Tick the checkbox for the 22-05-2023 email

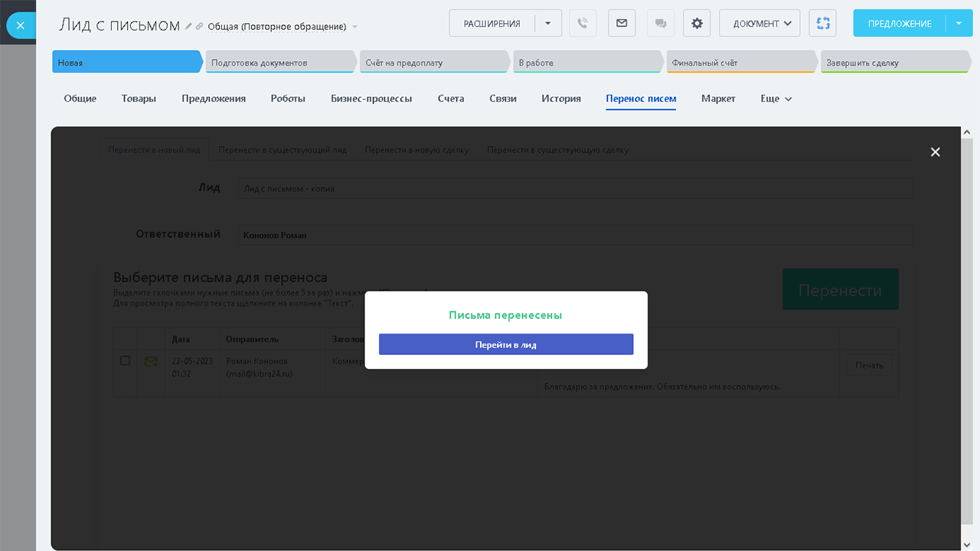point(126,360)
